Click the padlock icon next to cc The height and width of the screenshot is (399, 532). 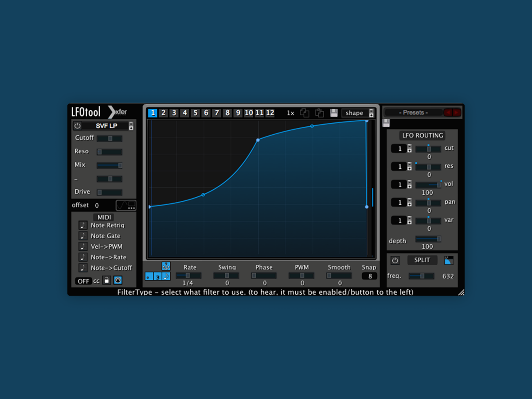coord(106,280)
